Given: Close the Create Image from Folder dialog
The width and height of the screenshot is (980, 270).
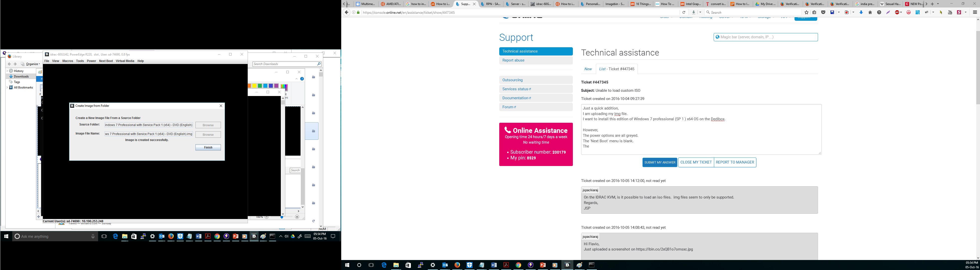Looking at the screenshot, I should [221, 106].
